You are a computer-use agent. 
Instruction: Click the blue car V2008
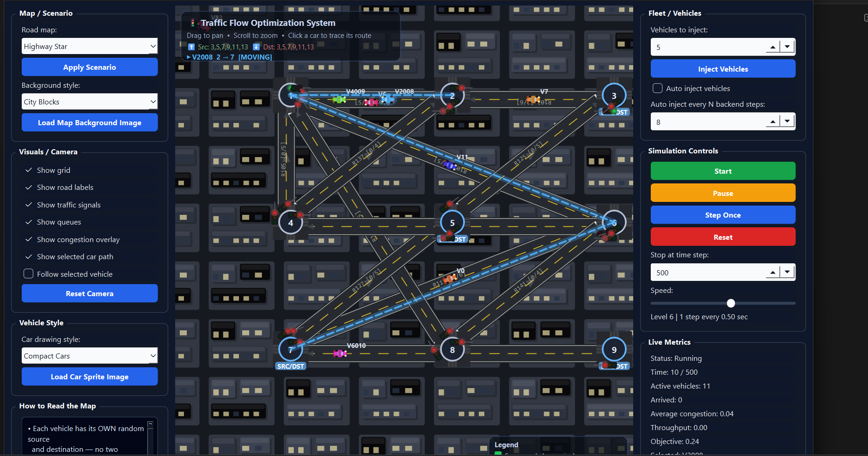pos(388,99)
